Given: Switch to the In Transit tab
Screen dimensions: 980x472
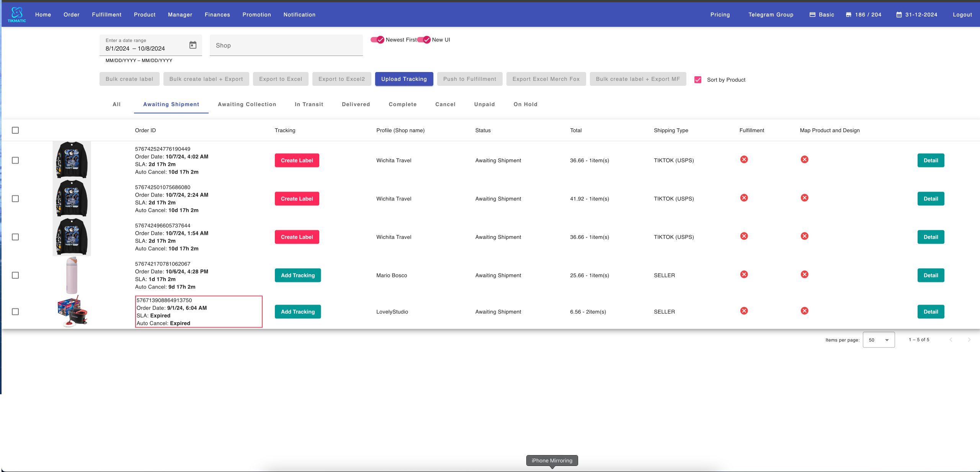Looking at the screenshot, I should (309, 104).
